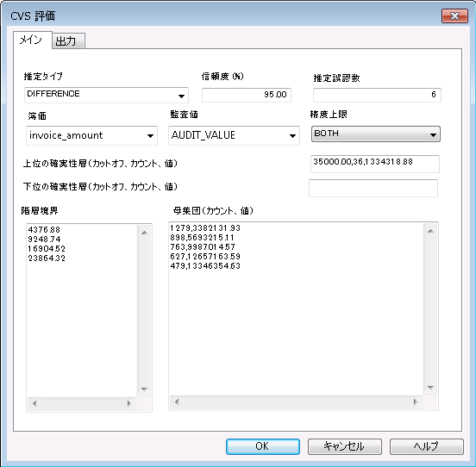Click the 推定誤謬数 input field

(x=377, y=95)
